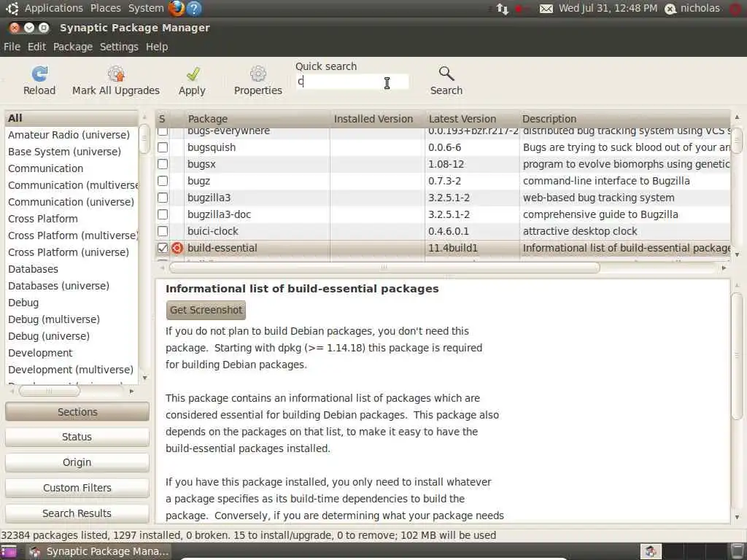Click down arrow of sections list scrollbar

click(x=144, y=378)
